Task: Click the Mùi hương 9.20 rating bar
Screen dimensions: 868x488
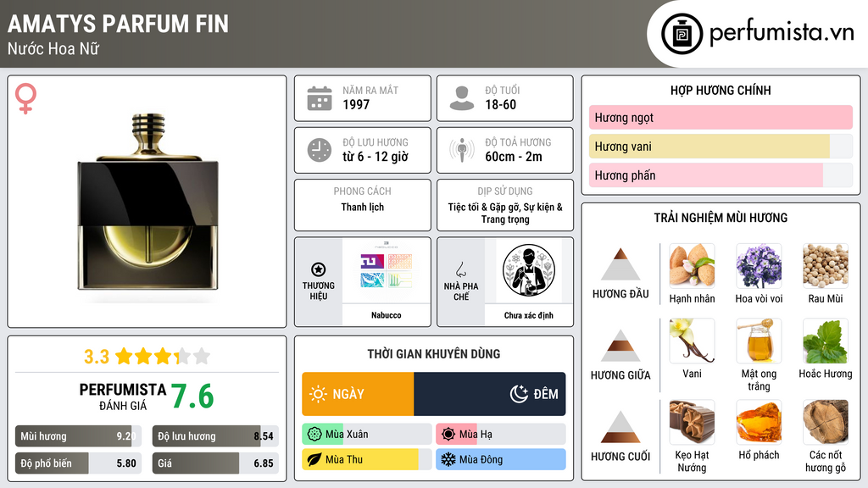Action: coord(78,436)
